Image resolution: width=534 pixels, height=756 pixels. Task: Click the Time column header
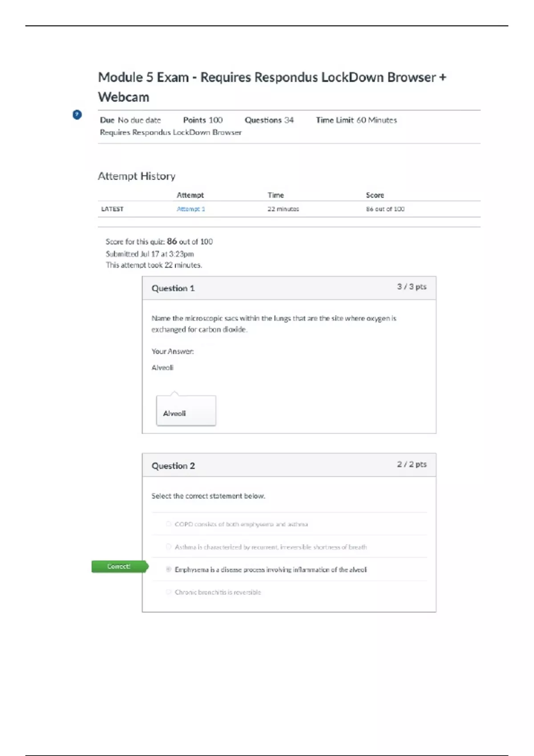click(275, 195)
